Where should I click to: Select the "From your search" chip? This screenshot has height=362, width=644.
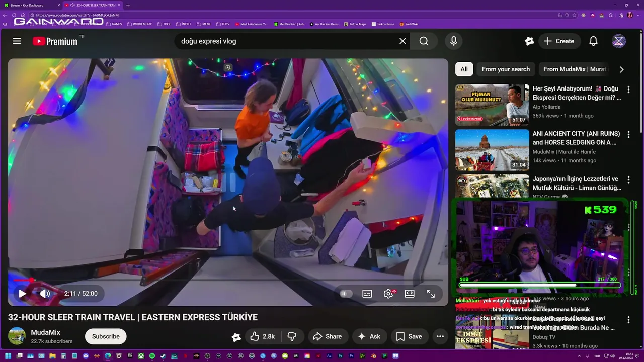[x=506, y=69]
